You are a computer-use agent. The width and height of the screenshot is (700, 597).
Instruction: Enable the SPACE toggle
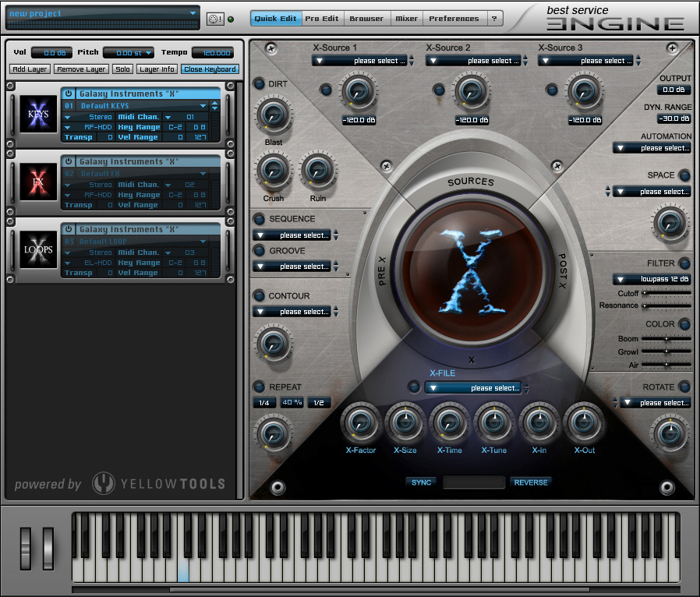684,175
